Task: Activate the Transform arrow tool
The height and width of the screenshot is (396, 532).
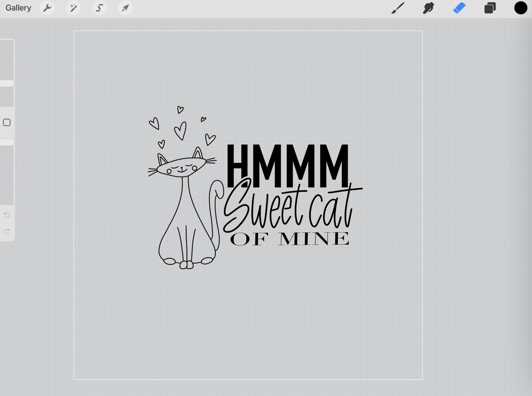Action: pos(125,8)
